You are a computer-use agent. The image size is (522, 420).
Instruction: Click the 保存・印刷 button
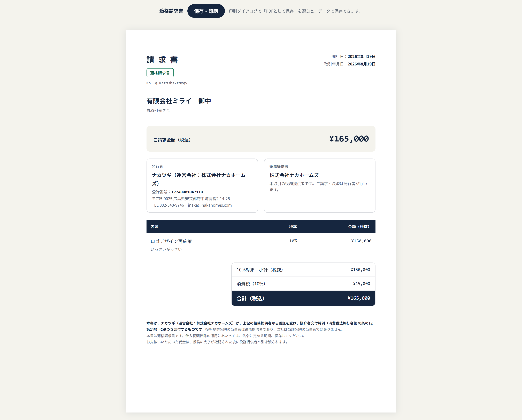pyautogui.click(x=206, y=11)
